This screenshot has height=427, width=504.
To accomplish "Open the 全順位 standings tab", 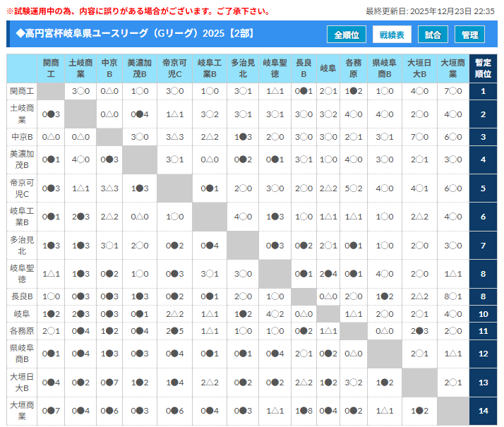I will click(347, 35).
